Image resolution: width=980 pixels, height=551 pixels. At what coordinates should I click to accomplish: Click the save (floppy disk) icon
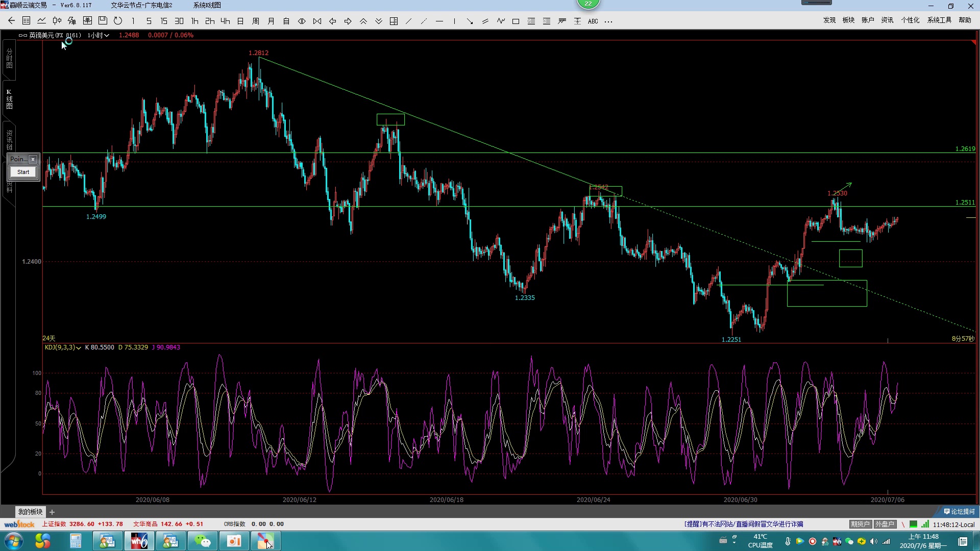103,21
